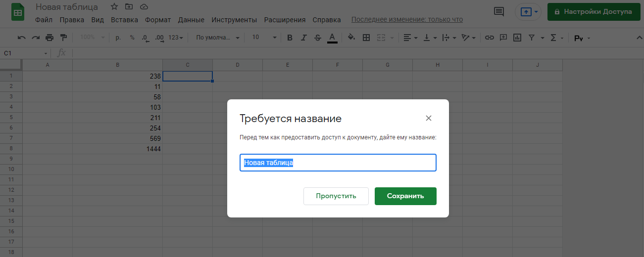Click the Пропустить button

[x=336, y=196]
